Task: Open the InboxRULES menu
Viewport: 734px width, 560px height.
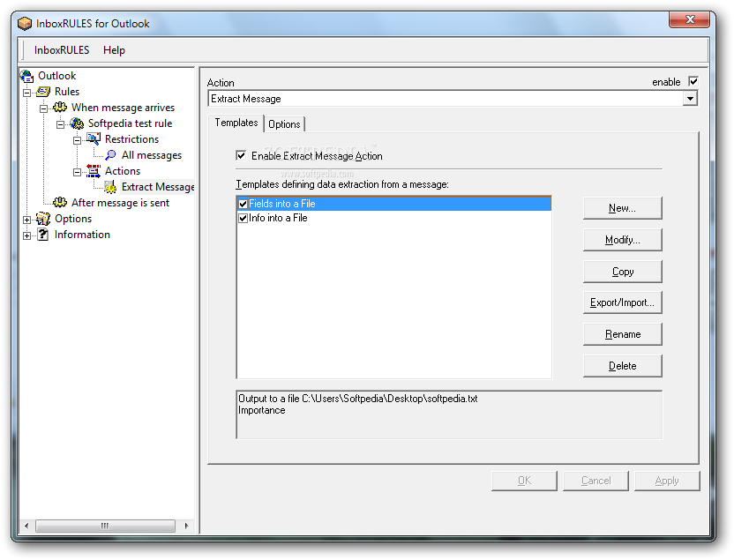Action: click(x=62, y=50)
